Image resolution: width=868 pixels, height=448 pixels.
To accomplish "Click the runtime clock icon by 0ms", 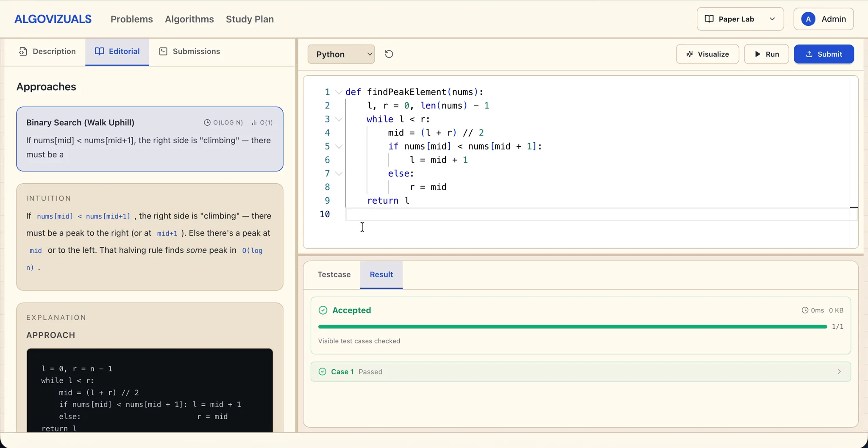I will pyautogui.click(x=805, y=310).
